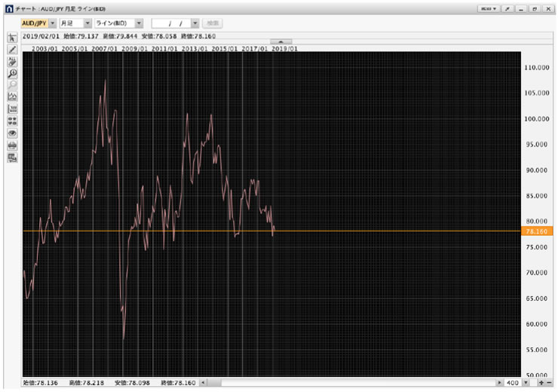558x392 pixels.
Task: Click the minus zoom button at bottom right
Action: coord(549,383)
